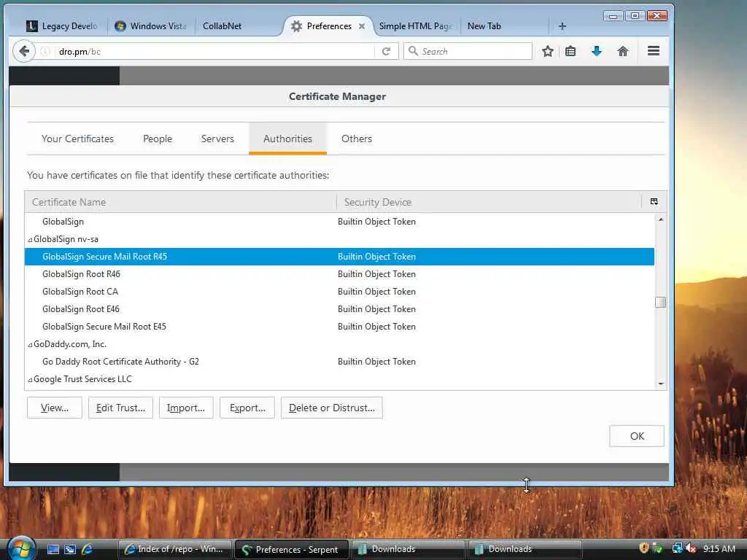
Task: Switch to Simple HTML Page tab
Action: [x=415, y=26]
